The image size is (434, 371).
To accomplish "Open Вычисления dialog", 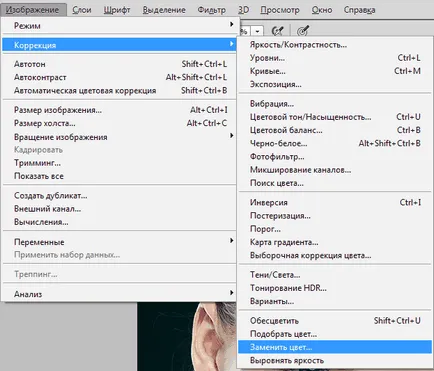I will click(119, 222).
